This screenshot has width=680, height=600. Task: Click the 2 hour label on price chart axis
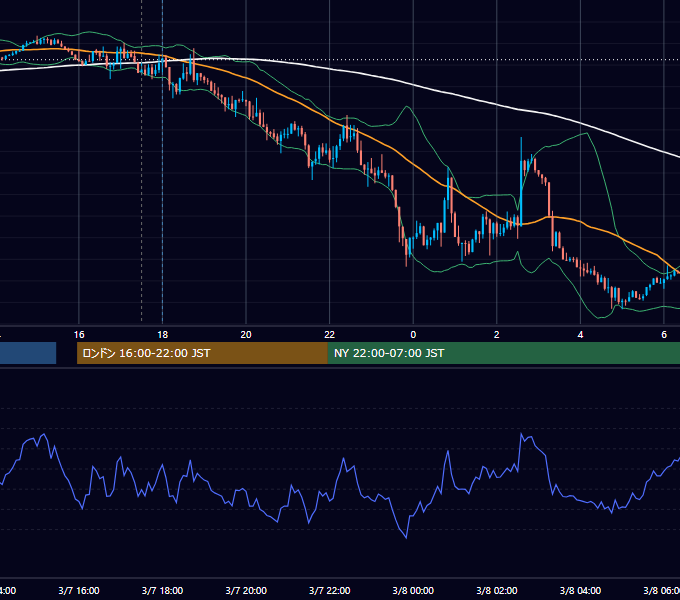(x=497, y=335)
